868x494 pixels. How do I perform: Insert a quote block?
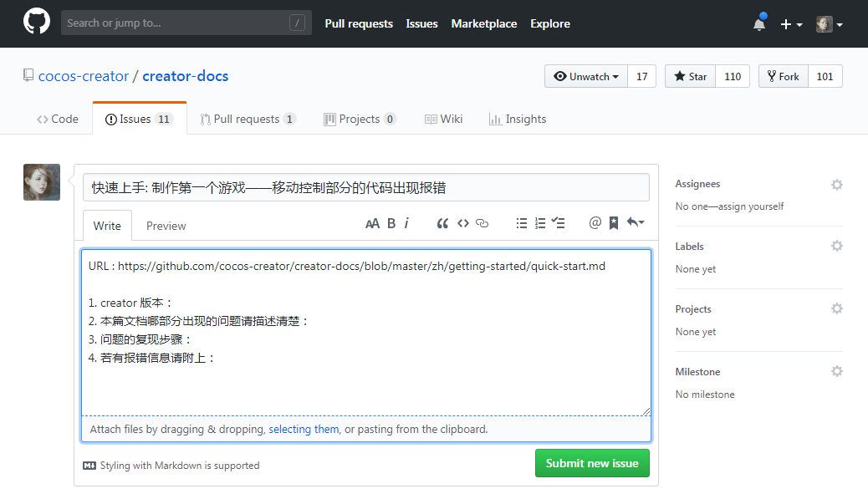(x=442, y=223)
